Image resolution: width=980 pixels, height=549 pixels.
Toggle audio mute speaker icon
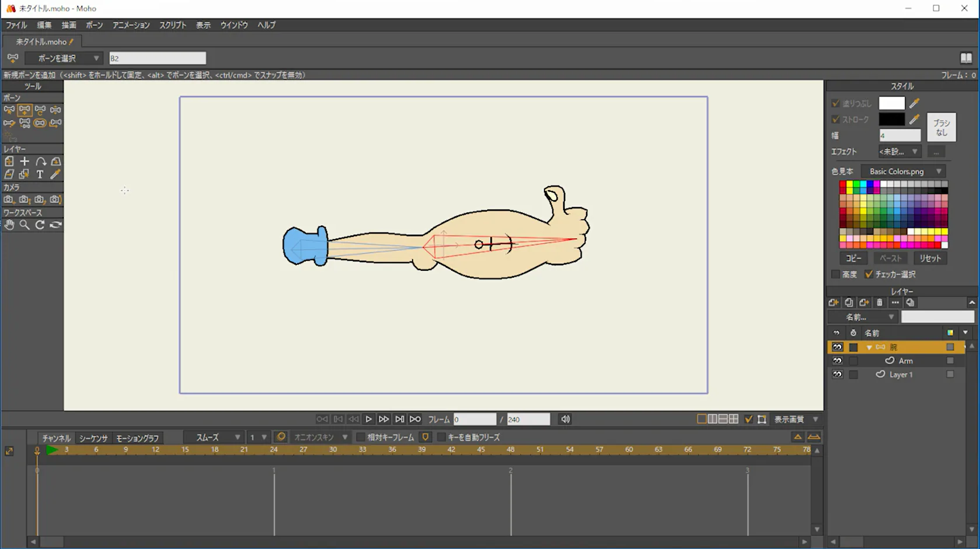pyautogui.click(x=565, y=419)
